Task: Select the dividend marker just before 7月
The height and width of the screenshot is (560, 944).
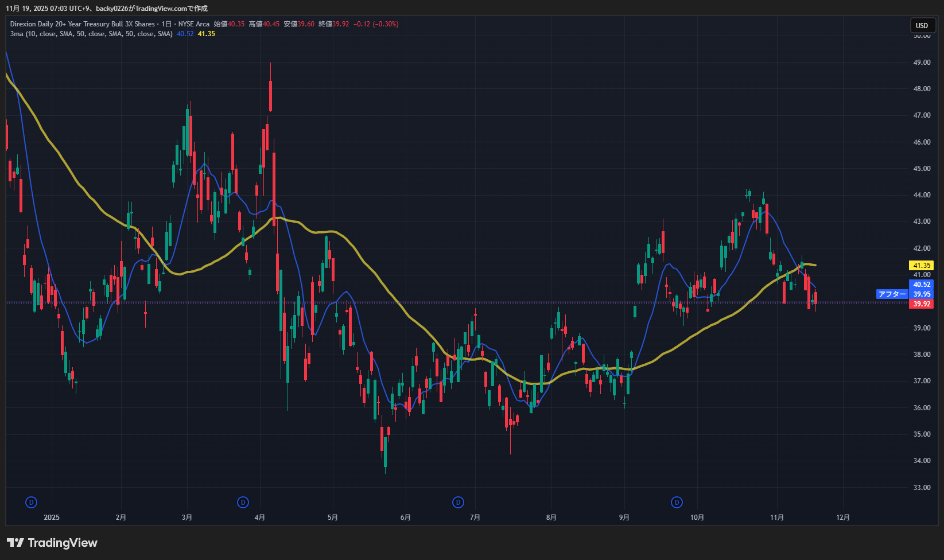Action: pyautogui.click(x=458, y=503)
